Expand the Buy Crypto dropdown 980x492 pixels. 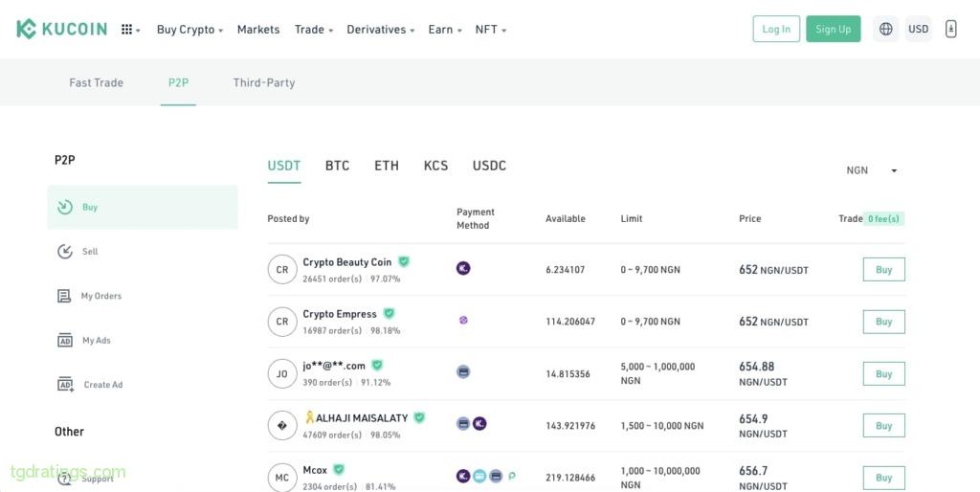189,30
